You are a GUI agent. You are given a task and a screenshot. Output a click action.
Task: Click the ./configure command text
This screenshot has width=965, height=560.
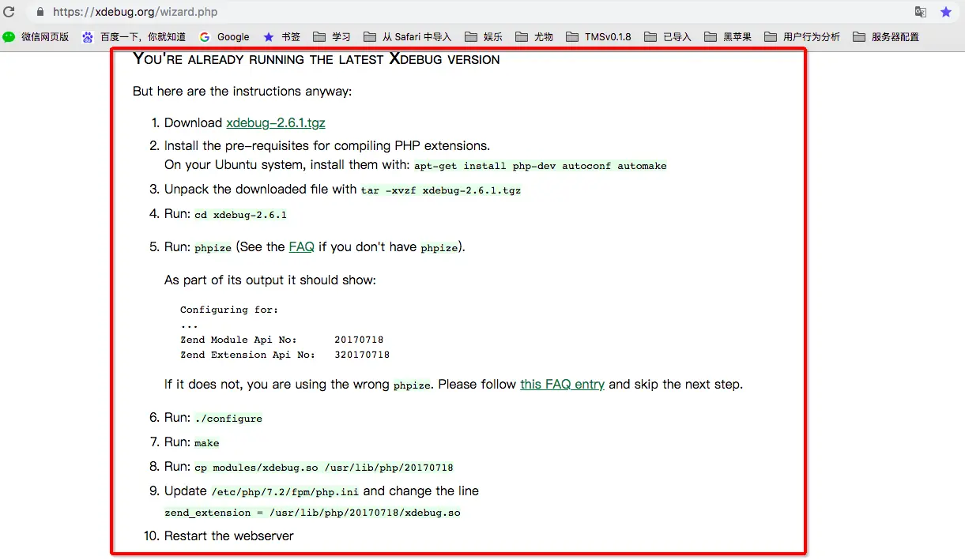tap(228, 419)
